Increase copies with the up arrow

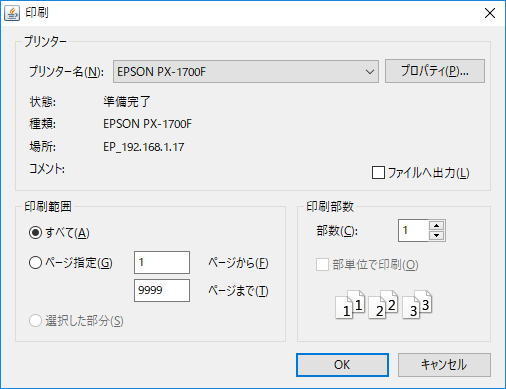point(437,225)
